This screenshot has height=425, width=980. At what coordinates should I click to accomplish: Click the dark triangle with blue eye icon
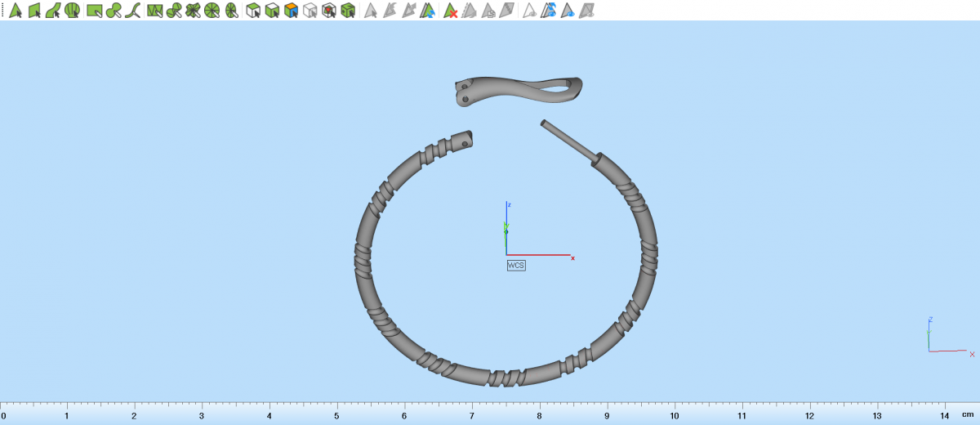(x=568, y=11)
